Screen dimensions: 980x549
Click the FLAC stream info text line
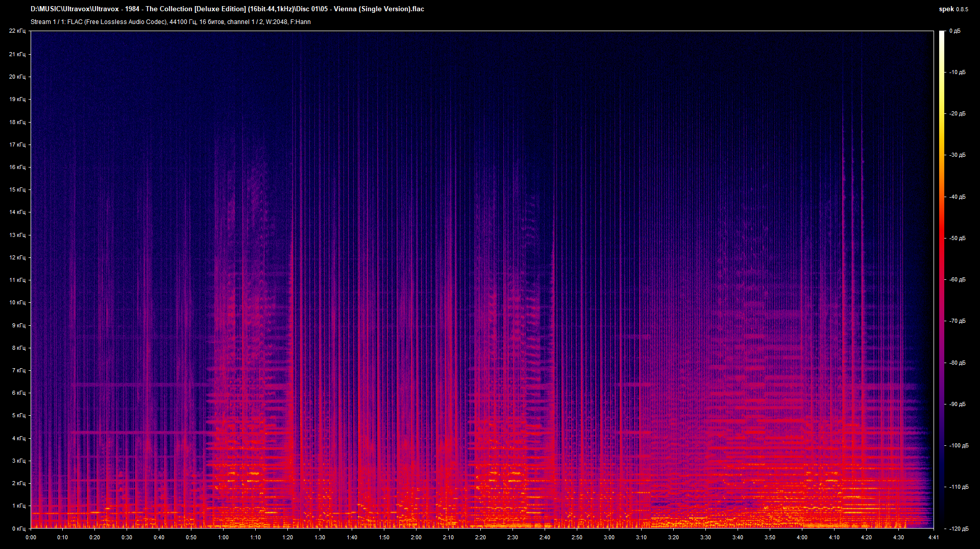[x=171, y=22]
